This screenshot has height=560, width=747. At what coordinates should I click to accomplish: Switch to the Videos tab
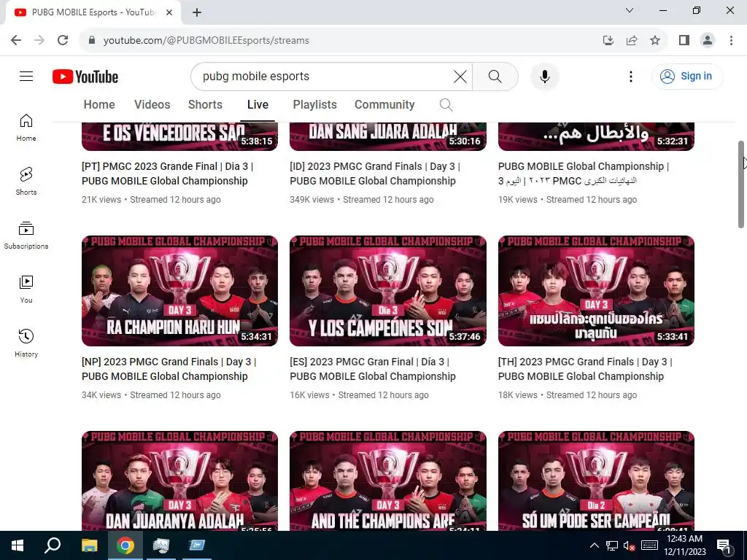[152, 105]
